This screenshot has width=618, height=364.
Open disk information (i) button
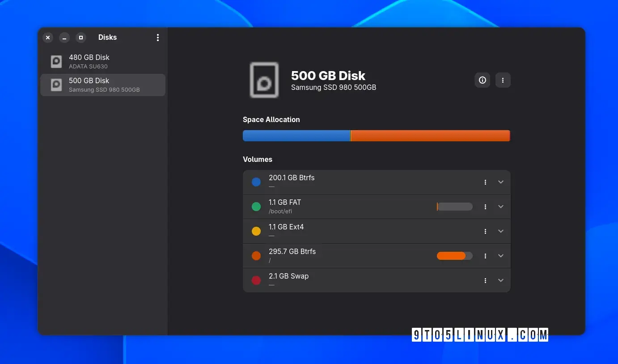point(482,80)
